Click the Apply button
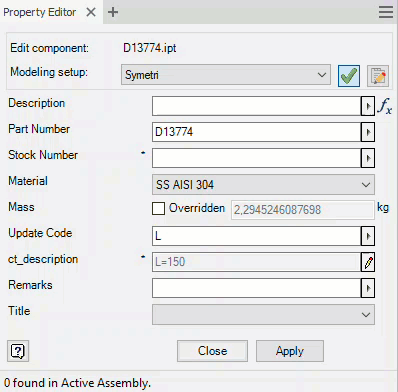This screenshot has width=398, height=392. click(x=290, y=351)
